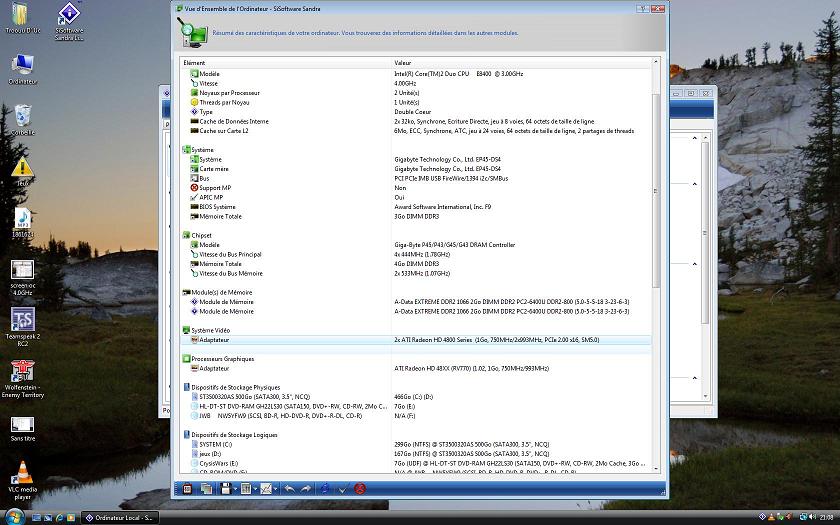
Task: Click the Corbeille recycle bin icon
Action: (22, 119)
